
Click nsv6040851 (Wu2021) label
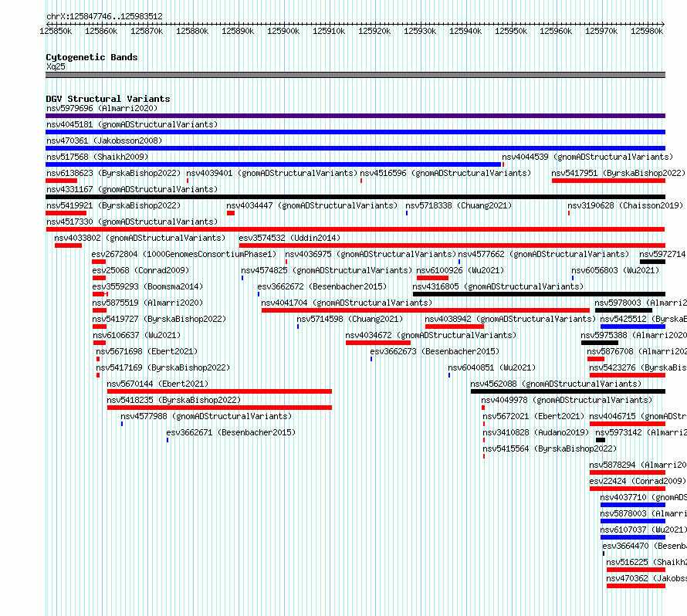[492, 367]
